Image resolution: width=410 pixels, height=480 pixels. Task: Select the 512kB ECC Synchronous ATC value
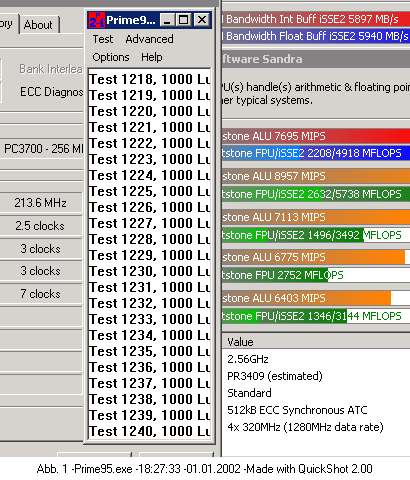[297, 410]
